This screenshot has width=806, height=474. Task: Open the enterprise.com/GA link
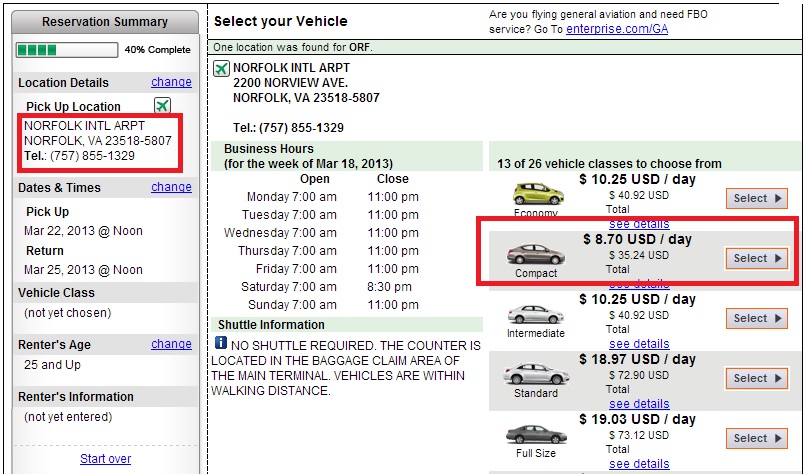click(x=617, y=29)
